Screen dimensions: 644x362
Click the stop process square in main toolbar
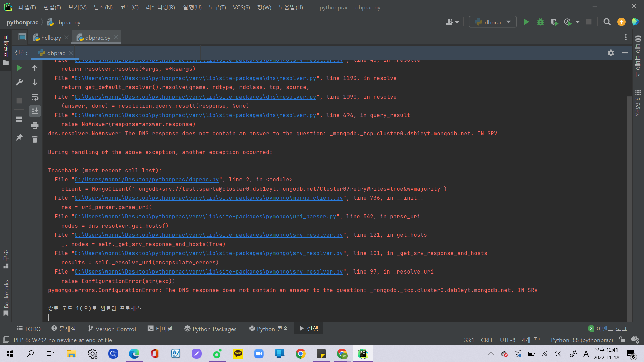pos(589,22)
